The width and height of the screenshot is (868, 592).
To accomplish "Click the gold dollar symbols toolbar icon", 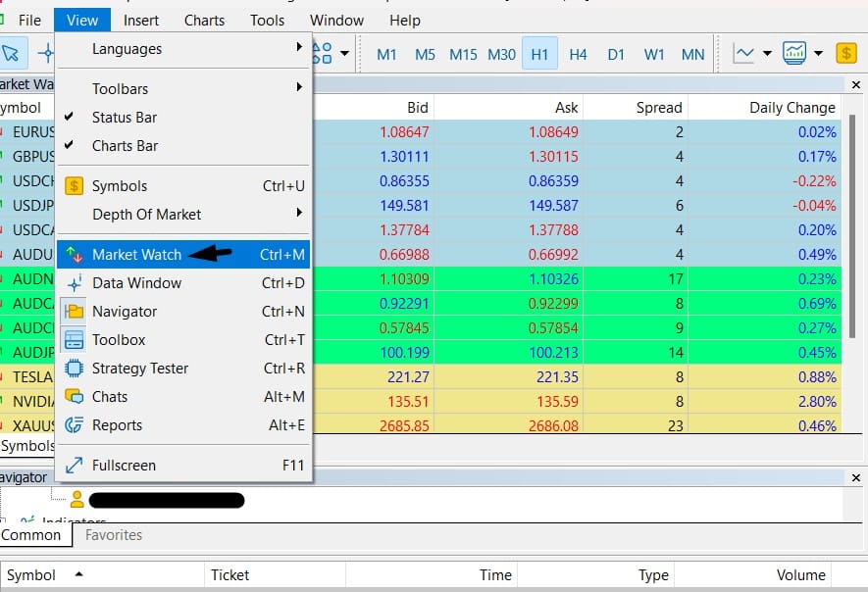I will click(846, 54).
